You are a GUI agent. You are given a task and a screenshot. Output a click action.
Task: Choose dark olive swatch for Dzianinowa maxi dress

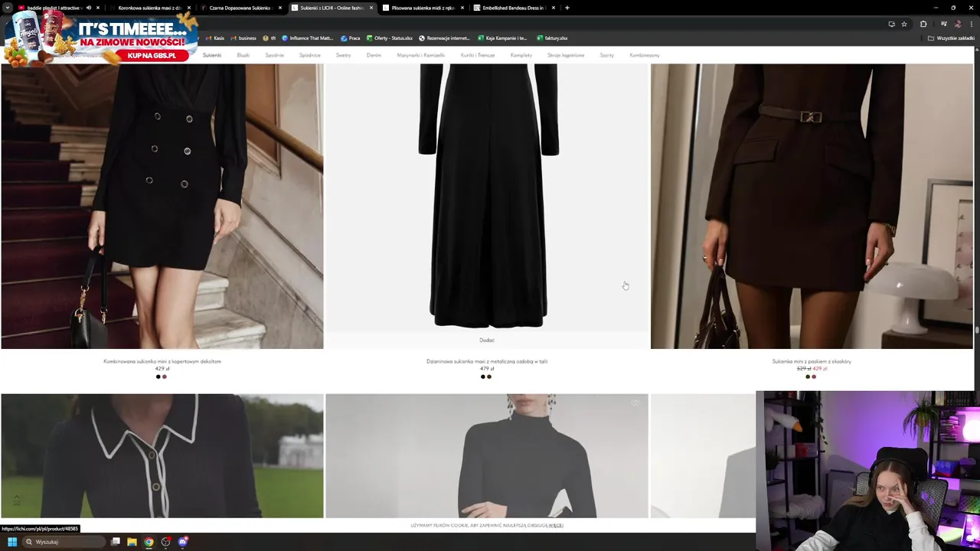[489, 377]
